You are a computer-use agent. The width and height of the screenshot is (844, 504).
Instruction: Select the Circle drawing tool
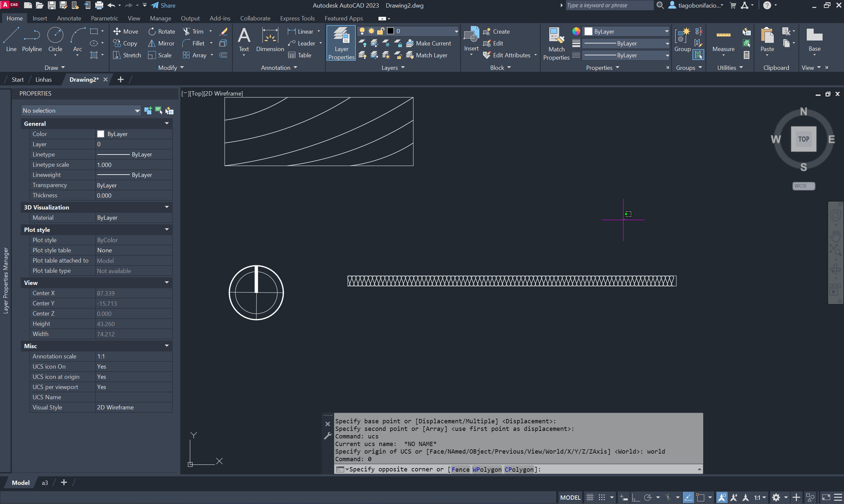tap(55, 39)
